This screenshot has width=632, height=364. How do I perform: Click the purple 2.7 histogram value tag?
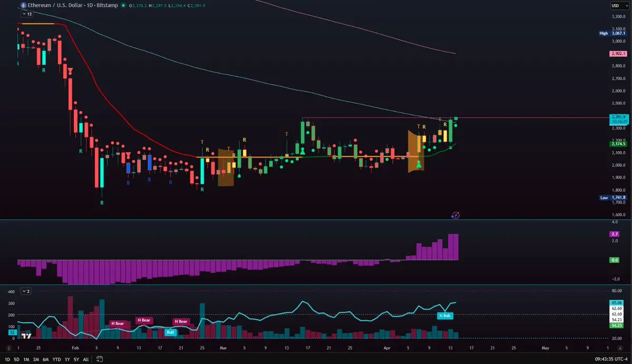[614, 234]
